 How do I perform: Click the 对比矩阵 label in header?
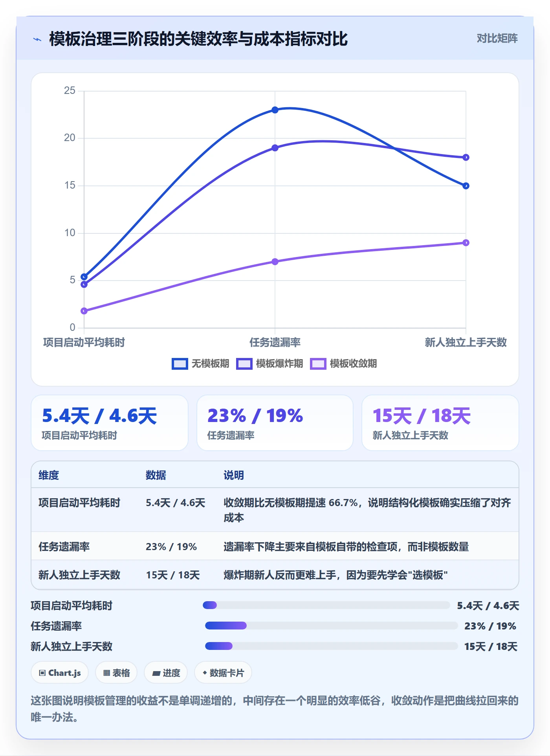497,39
